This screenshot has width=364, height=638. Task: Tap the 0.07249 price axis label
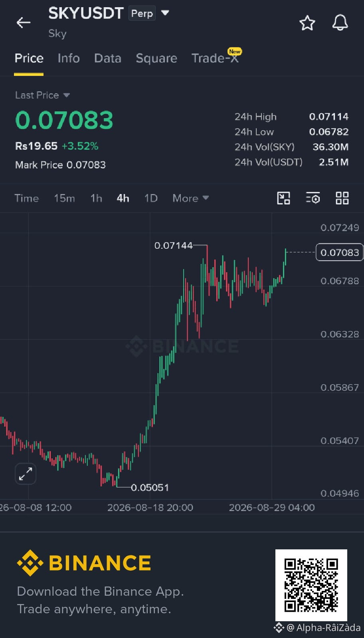(340, 228)
